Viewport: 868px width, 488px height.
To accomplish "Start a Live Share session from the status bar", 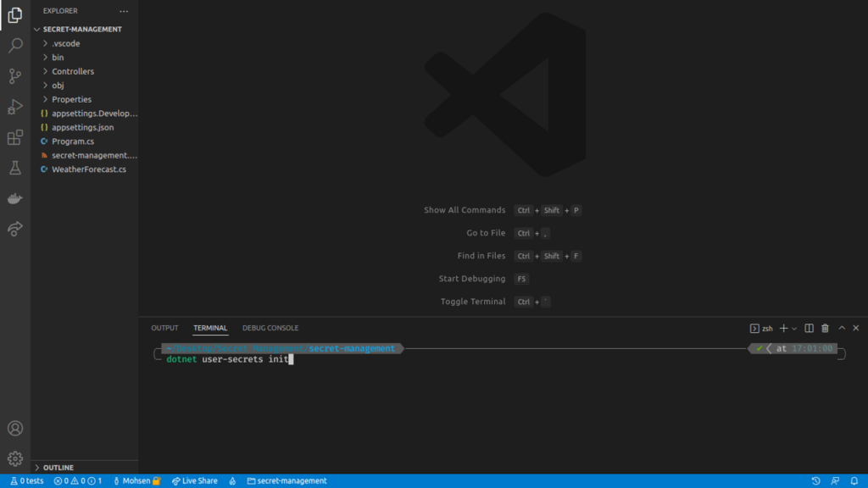I will tap(194, 480).
